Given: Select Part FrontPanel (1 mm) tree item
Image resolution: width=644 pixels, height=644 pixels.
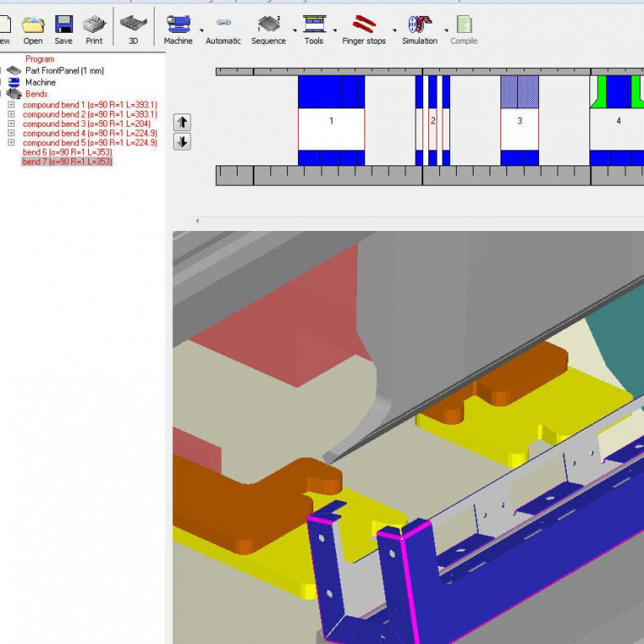Looking at the screenshot, I should (65, 71).
